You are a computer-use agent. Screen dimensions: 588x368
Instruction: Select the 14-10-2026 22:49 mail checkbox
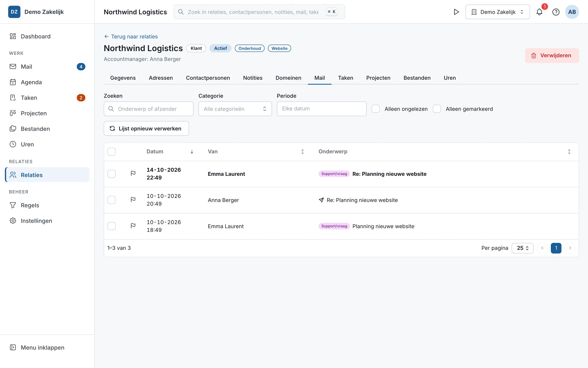[x=111, y=174]
